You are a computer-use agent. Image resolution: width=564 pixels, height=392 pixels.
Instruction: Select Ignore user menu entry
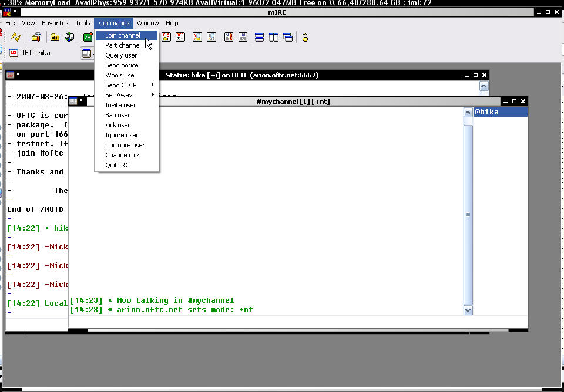pyautogui.click(x=126, y=135)
